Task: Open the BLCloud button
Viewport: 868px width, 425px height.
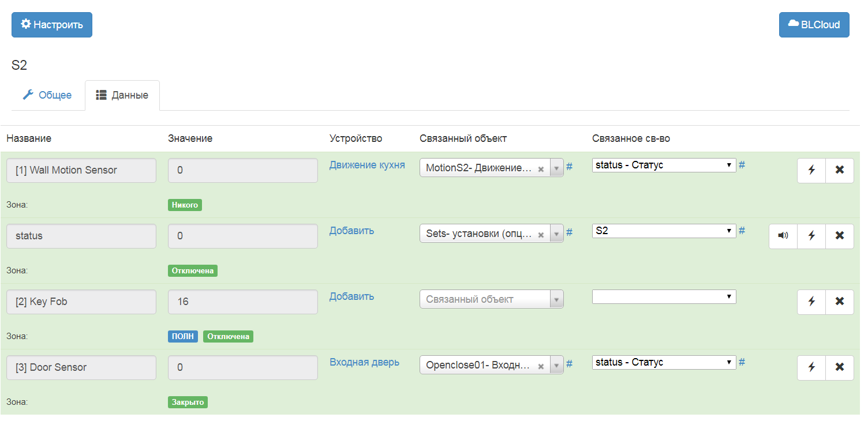Action: point(814,25)
